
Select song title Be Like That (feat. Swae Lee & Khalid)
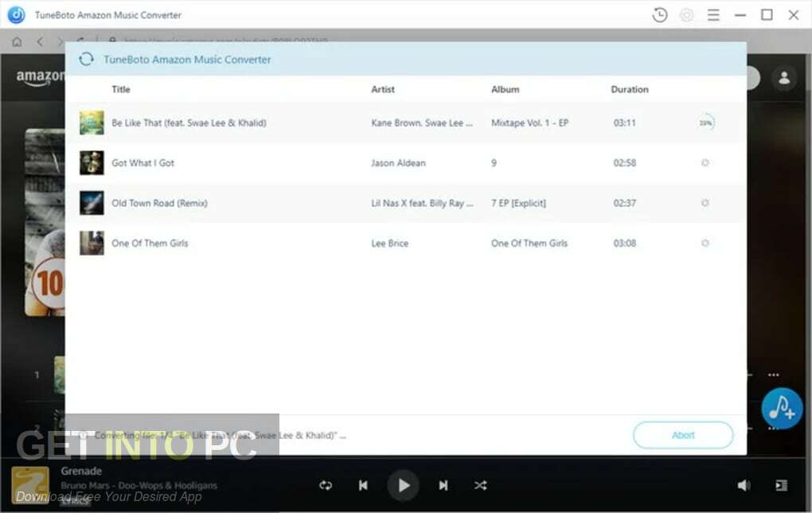[x=189, y=123]
